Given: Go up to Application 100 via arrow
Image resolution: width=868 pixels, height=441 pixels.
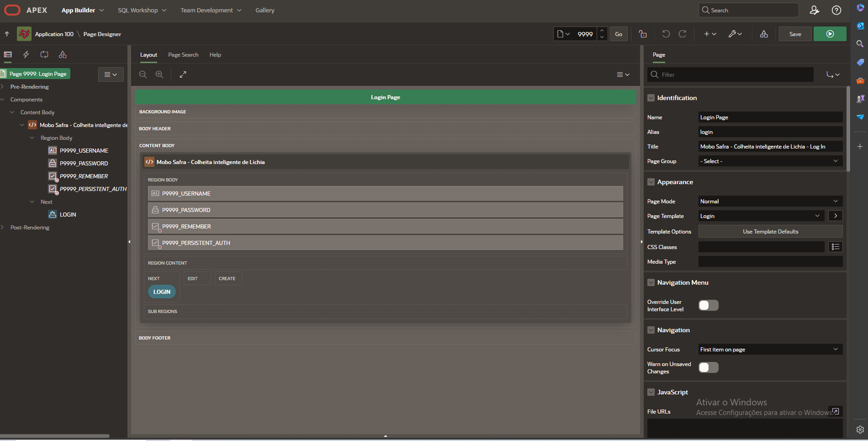Looking at the screenshot, I should click(x=7, y=34).
